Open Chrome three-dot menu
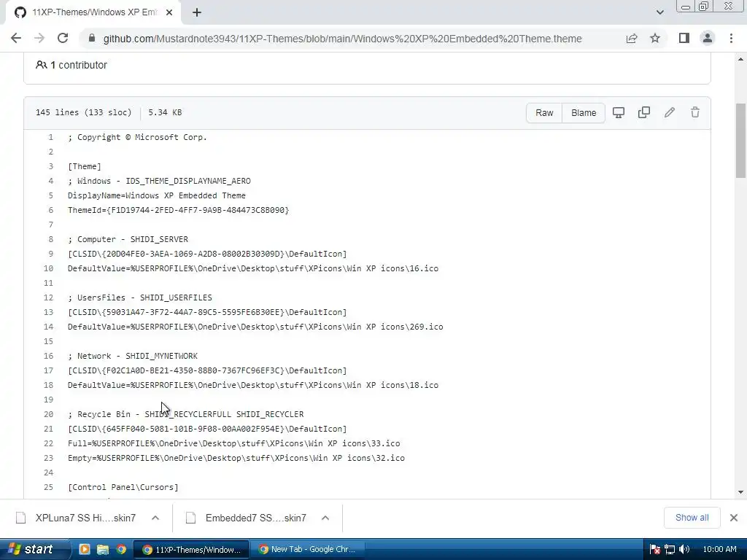Screen dimensions: 747x560 (731, 38)
